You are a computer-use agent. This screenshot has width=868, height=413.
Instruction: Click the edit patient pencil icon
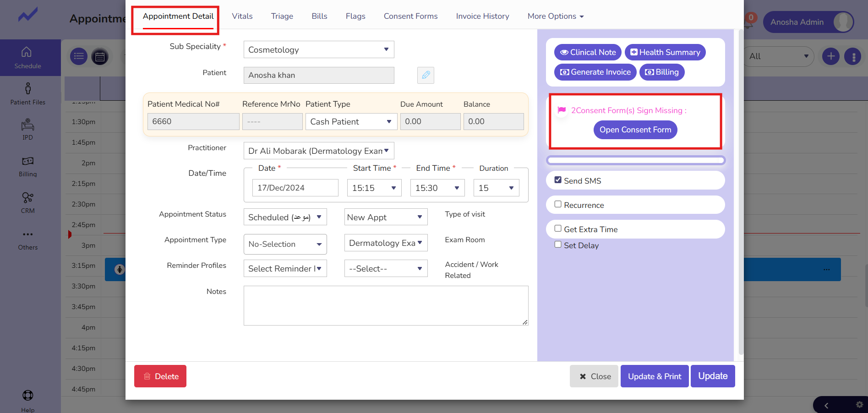point(426,75)
